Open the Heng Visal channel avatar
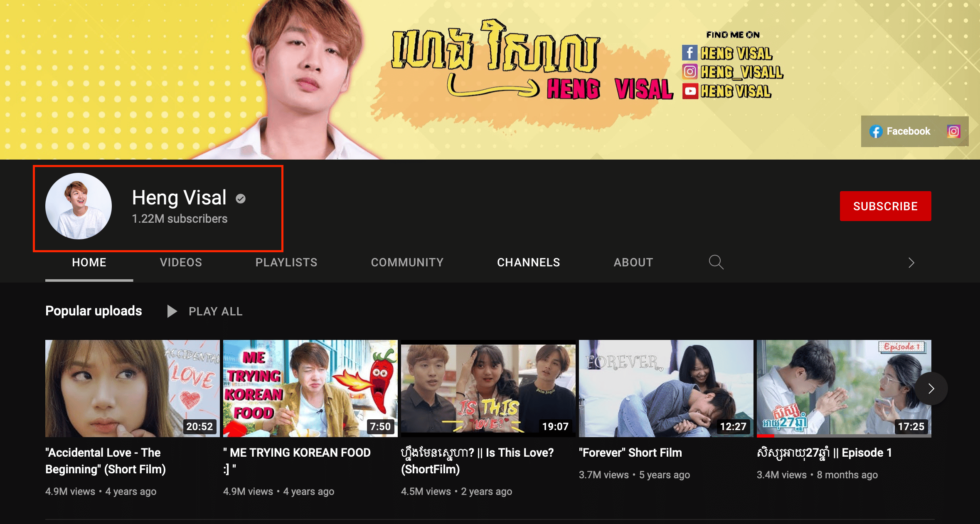This screenshot has height=524, width=980. pos(79,206)
